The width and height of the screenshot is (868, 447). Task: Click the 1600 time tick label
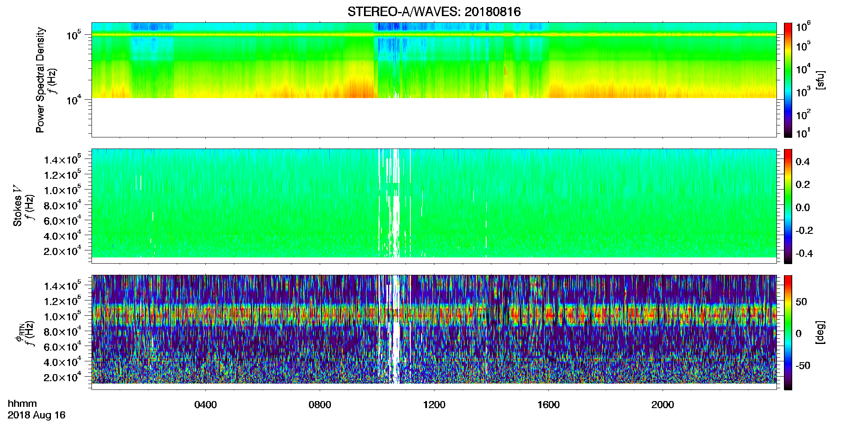(x=548, y=405)
